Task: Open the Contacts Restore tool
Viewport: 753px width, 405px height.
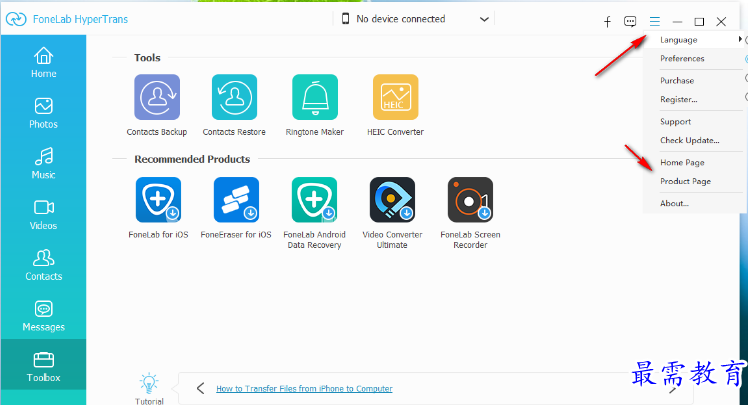Action: (x=234, y=97)
